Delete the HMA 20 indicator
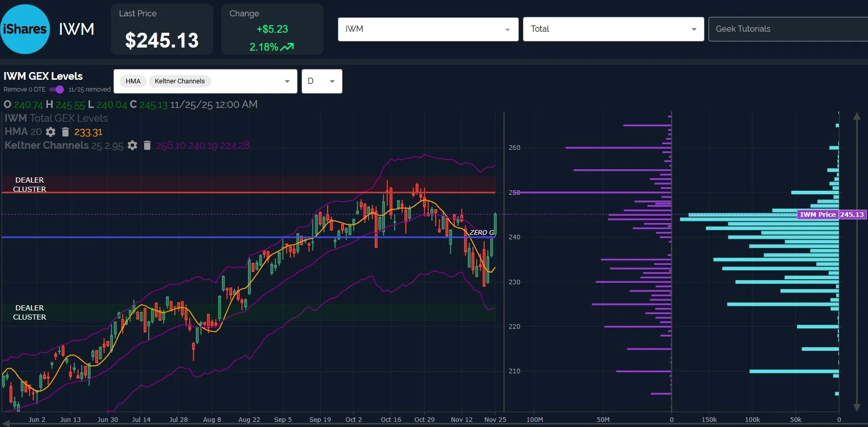Image resolution: width=868 pixels, height=427 pixels. [x=65, y=132]
